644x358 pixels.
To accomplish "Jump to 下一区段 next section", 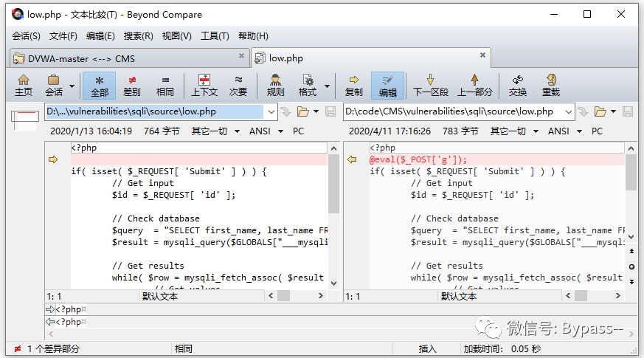I will [x=430, y=86].
